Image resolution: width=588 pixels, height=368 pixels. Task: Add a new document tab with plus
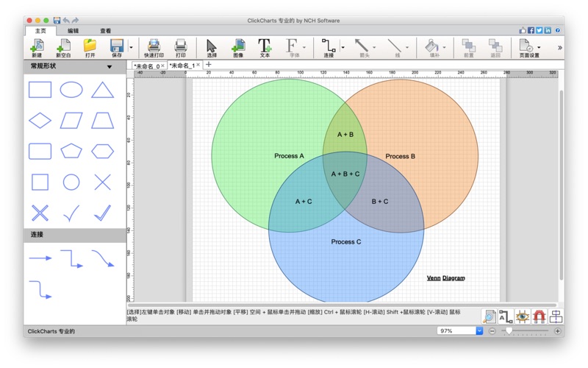tap(209, 65)
